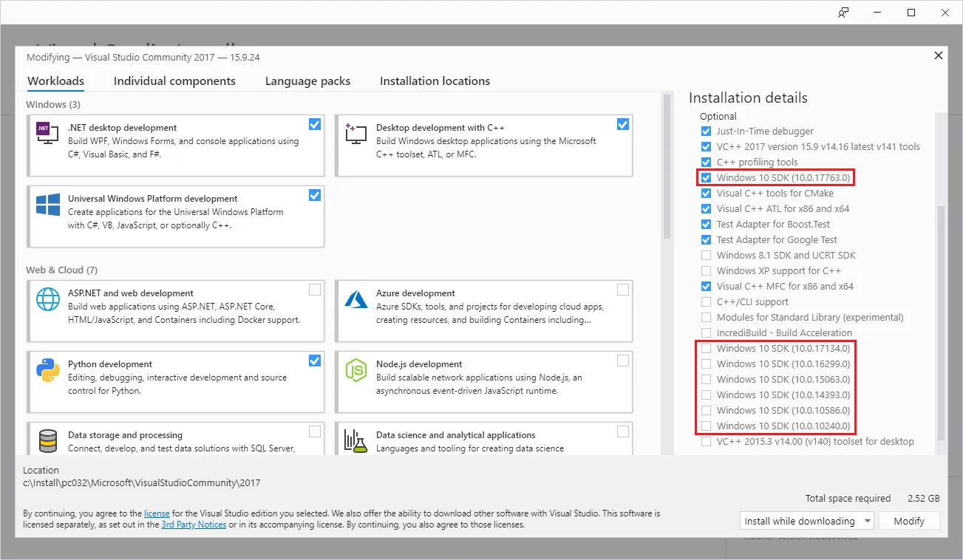
Task: Click the Windows (3) section heading
Action: tap(53, 105)
